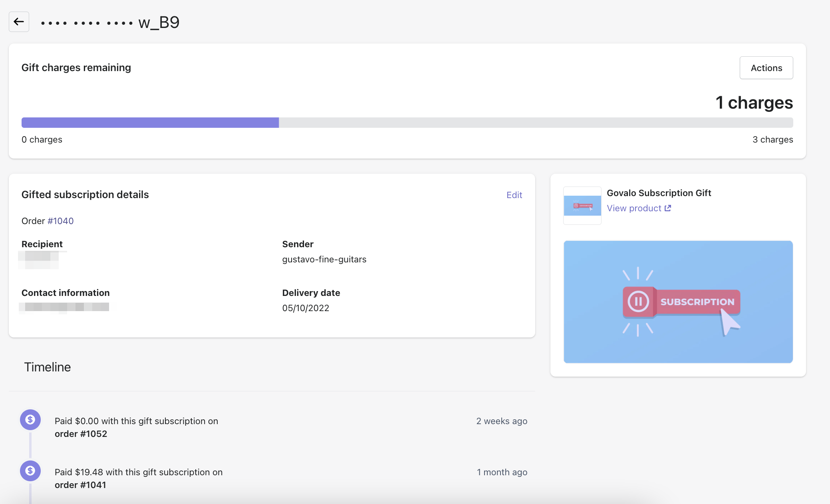Click the pause icon in subscription banner

click(x=638, y=302)
